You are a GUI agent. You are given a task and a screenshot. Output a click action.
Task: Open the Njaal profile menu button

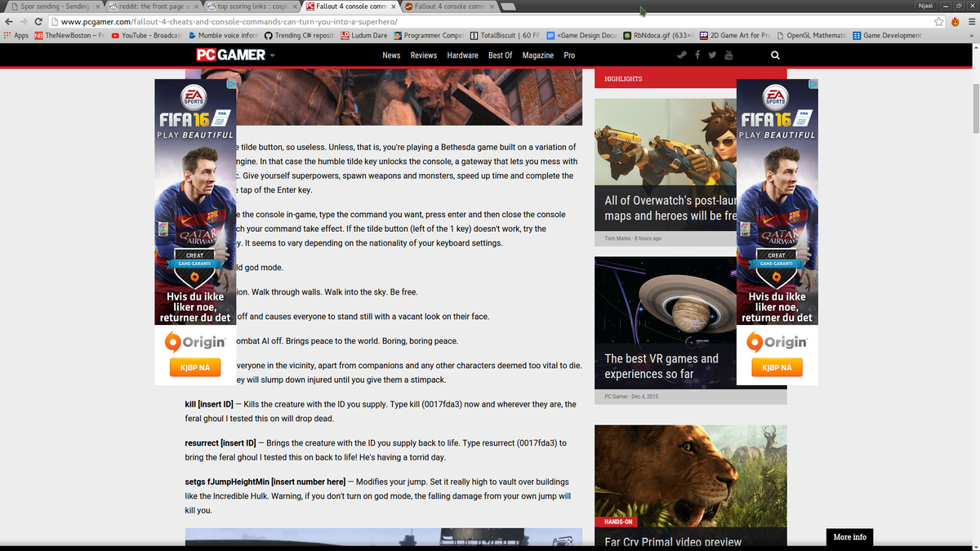point(925,6)
